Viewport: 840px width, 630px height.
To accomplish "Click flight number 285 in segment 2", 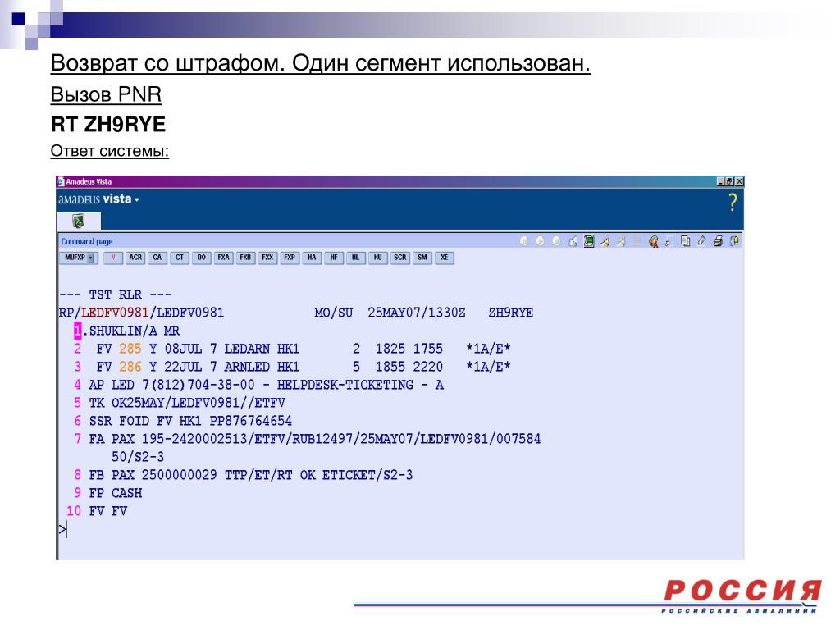I will pyautogui.click(x=130, y=349).
